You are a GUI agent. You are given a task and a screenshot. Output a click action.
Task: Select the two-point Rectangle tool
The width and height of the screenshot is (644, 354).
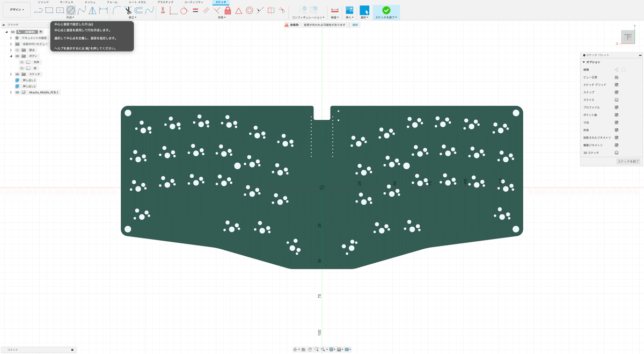49,10
